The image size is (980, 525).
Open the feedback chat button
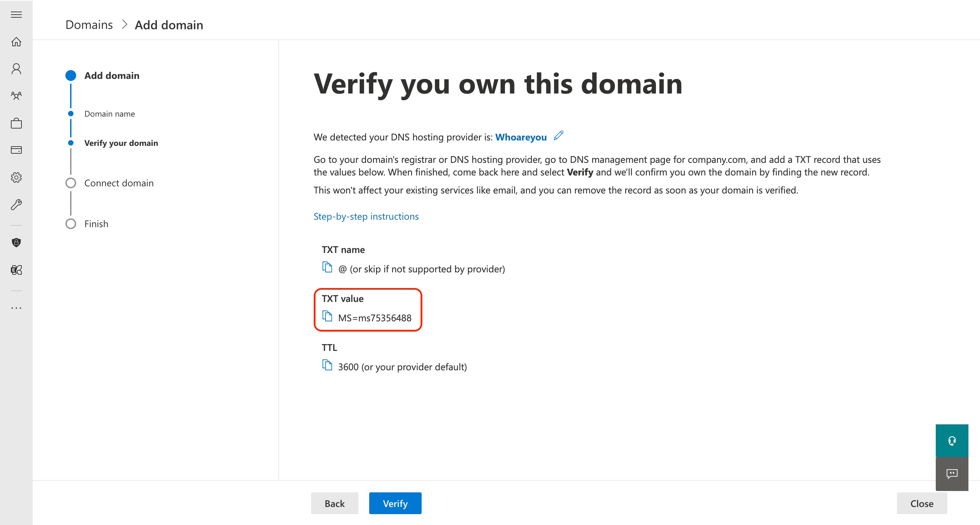pos(952,474)
